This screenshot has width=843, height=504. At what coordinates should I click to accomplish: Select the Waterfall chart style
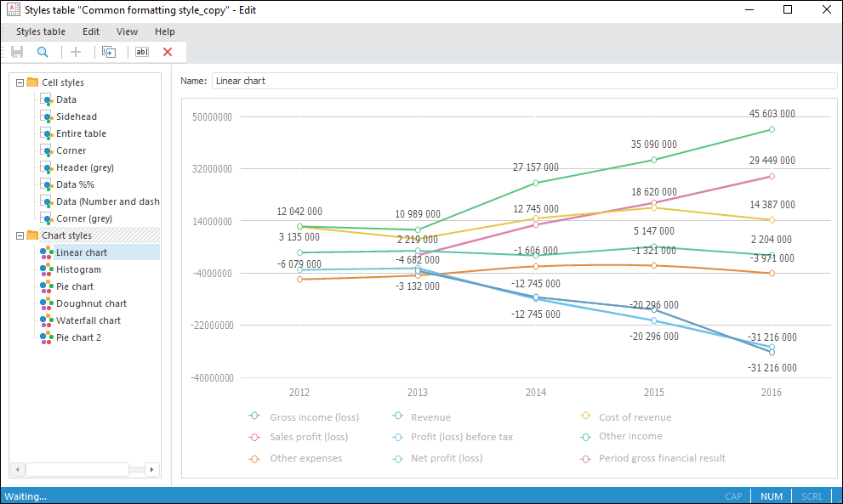(x=88, y=320)
